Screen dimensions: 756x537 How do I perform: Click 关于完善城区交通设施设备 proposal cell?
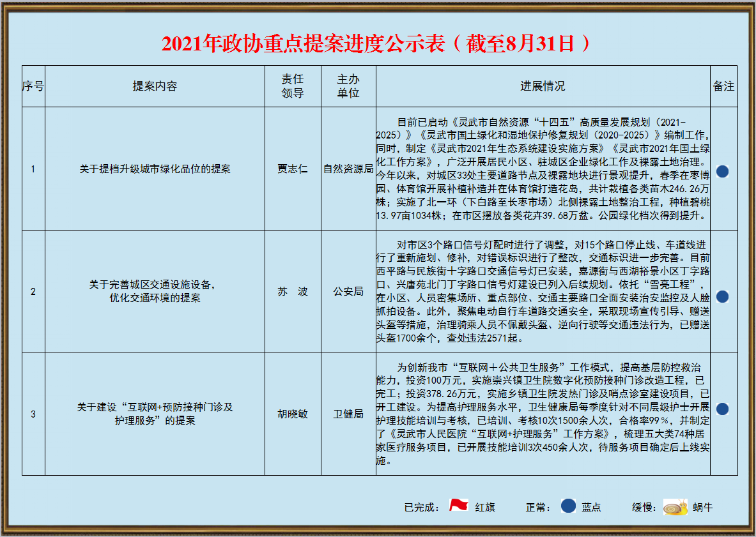click(x=155, y=291)
